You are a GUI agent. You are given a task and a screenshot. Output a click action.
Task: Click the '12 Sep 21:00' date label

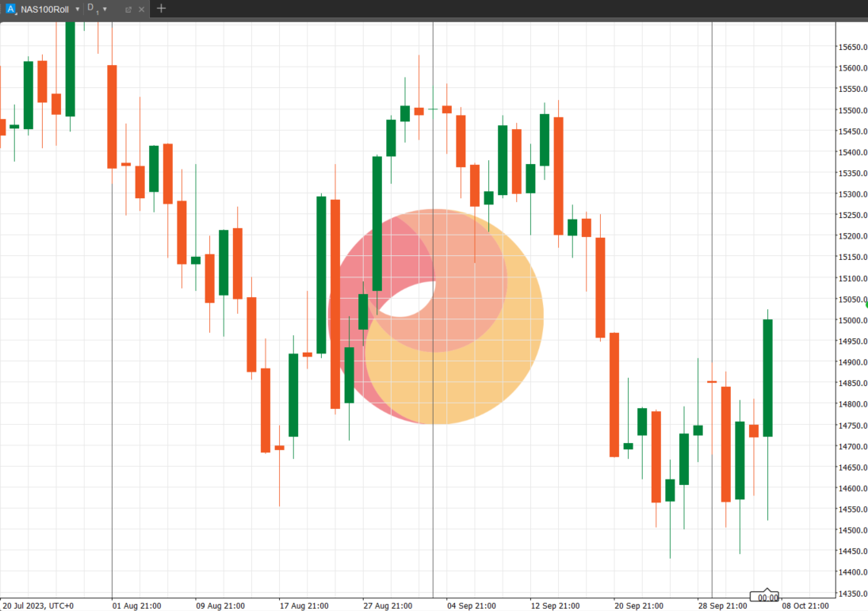coord(555,605)
